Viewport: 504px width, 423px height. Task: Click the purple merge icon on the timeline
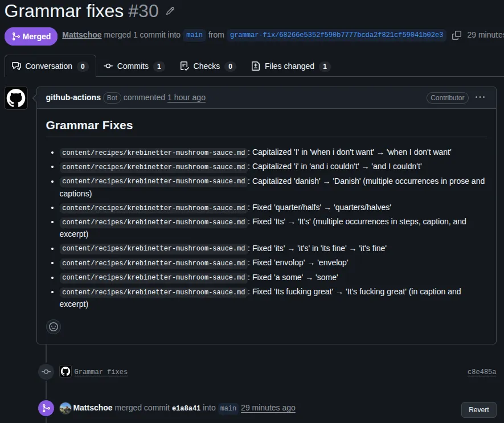click(x=46, y=408)
